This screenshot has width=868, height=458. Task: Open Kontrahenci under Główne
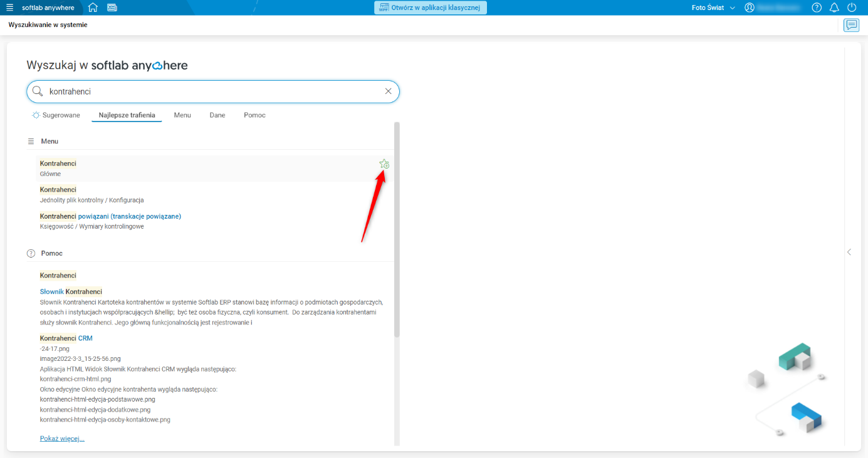tap(58, 164)
